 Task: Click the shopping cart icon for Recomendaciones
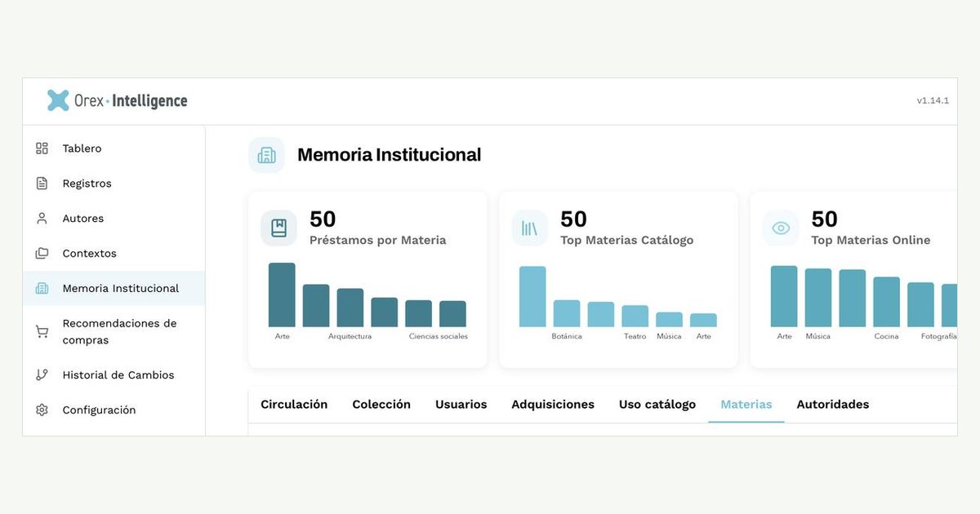42,332
